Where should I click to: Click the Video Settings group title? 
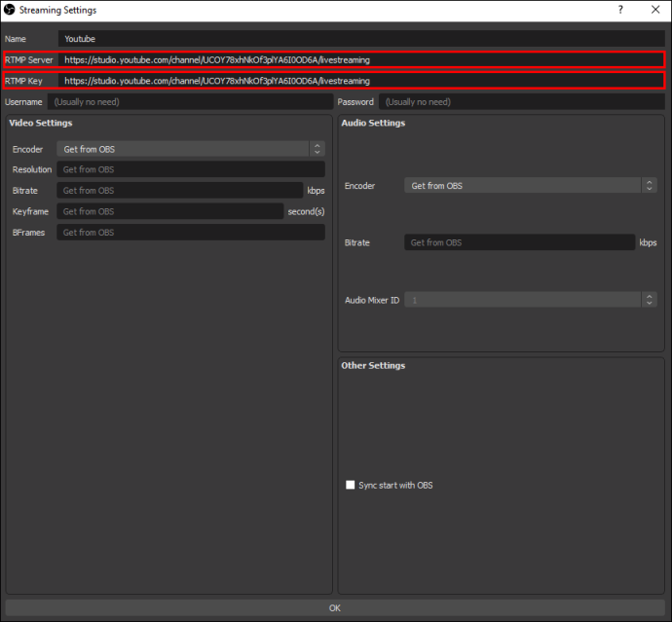41,123
